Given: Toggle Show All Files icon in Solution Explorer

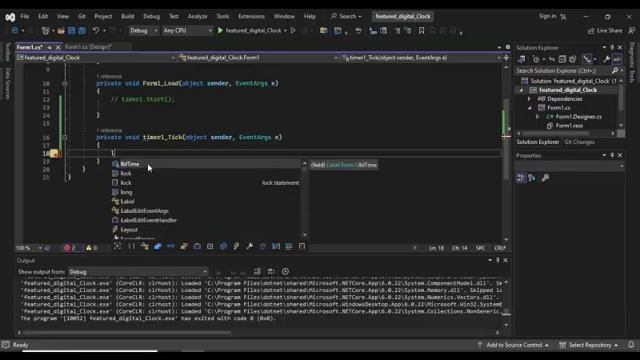Looking at the screenshot, I should click(573, 59).
